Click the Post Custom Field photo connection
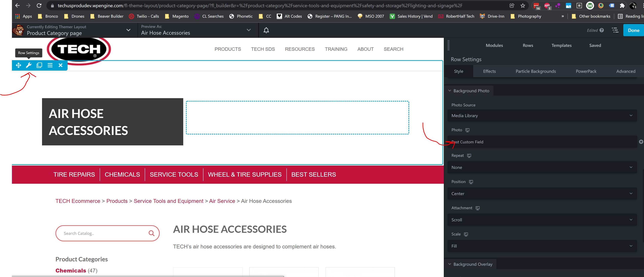The width and height of the screenshot is (644, 277). click(542, 142)
